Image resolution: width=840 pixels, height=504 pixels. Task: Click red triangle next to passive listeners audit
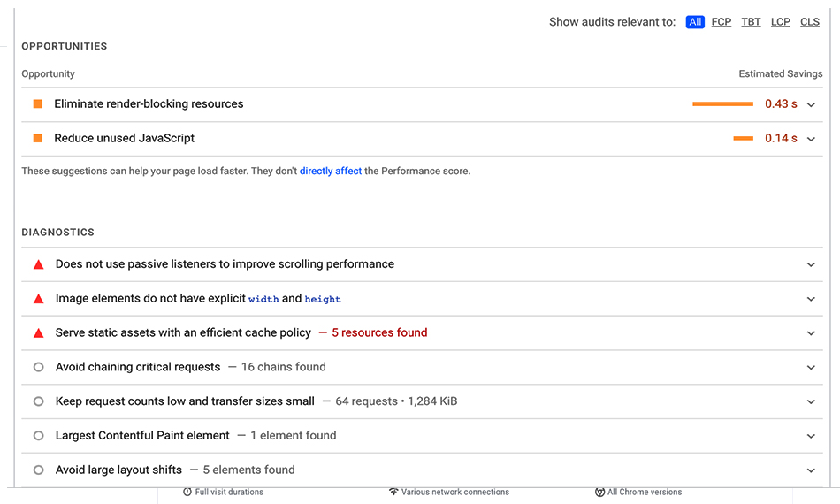tap(39, 264)
